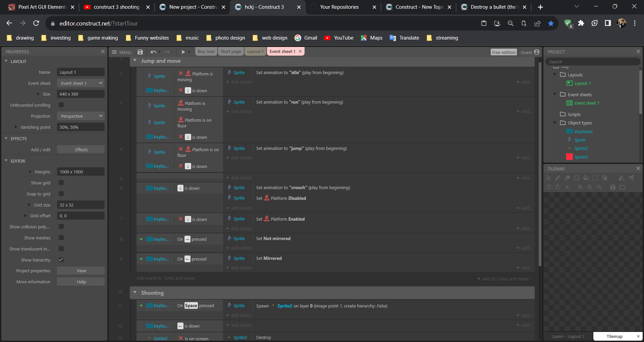Click the Project search field

[x=592, y=62]
